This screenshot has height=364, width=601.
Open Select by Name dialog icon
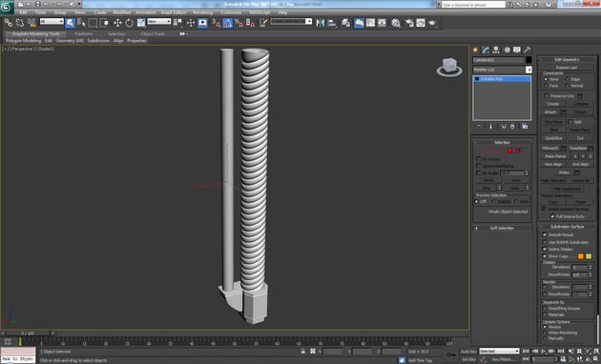click(81, 23)
